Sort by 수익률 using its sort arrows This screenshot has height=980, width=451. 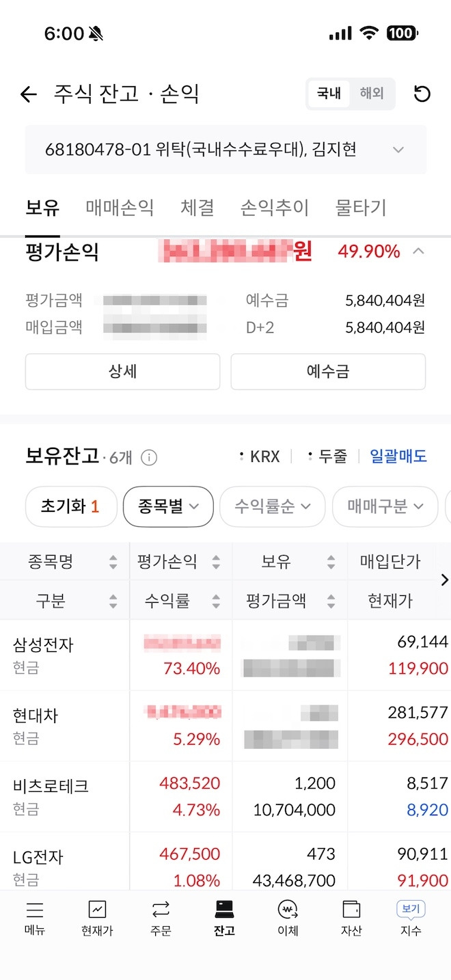[216, 601]
